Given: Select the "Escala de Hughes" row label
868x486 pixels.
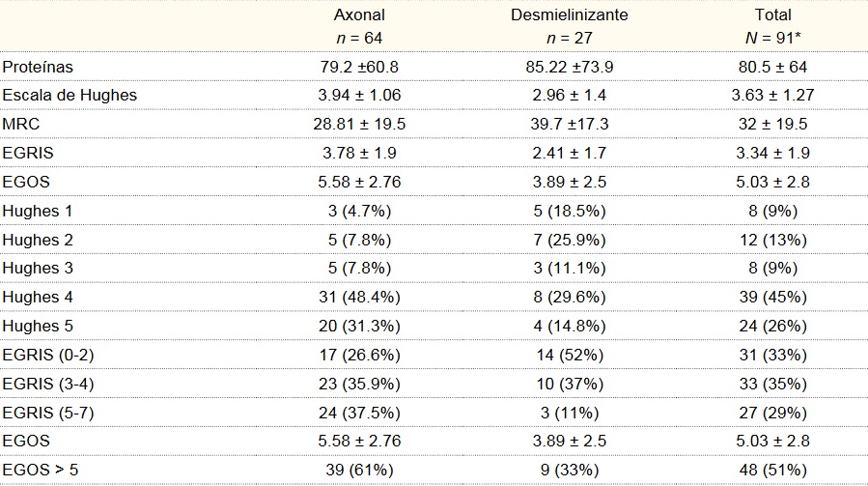Looking at the screenshot, I should point(70,96).
